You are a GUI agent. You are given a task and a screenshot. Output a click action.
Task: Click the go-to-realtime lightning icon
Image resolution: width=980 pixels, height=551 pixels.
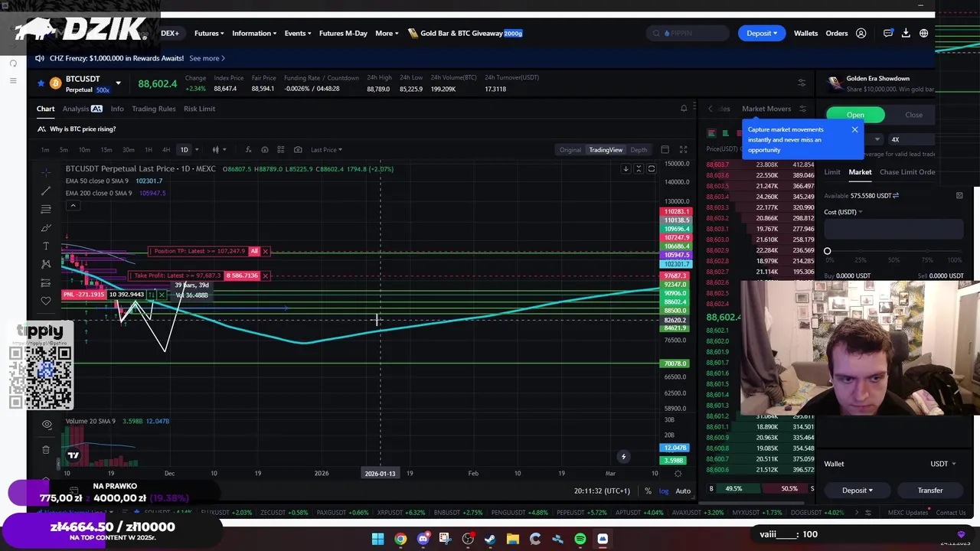pyautogui.click(x=623, y=457)
